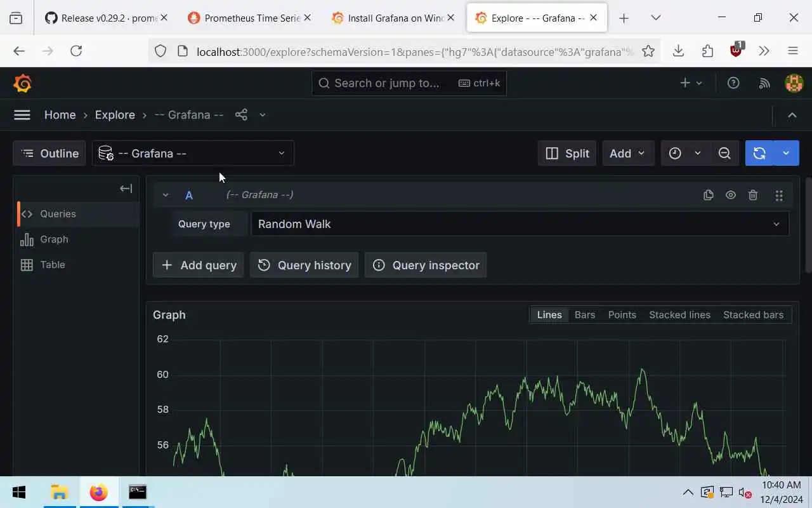Select Table in the outline sidebar
The image size is (812, 508).
tap(76, 265)
